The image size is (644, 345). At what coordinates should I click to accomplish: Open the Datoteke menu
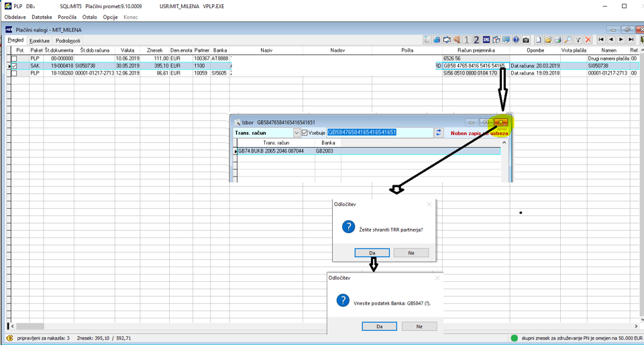coord(42,17)
